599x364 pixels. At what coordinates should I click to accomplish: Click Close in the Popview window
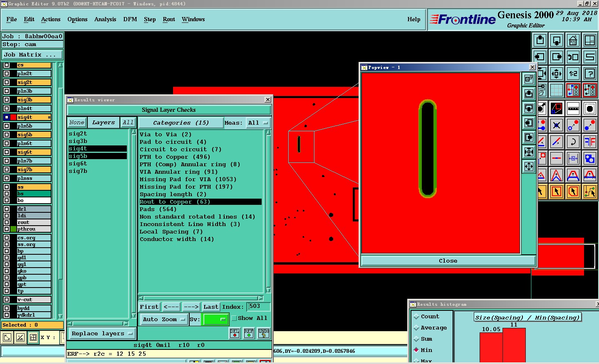click(448, 261)
